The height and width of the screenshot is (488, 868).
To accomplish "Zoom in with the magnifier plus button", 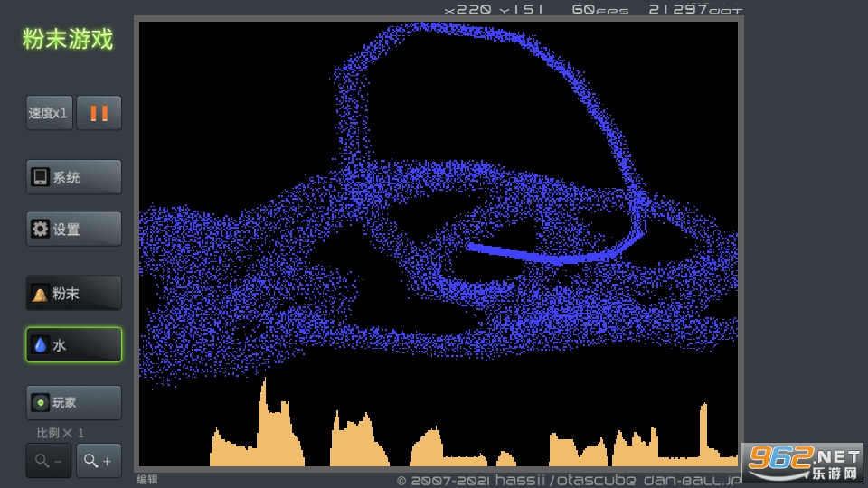I will point(99,461).
